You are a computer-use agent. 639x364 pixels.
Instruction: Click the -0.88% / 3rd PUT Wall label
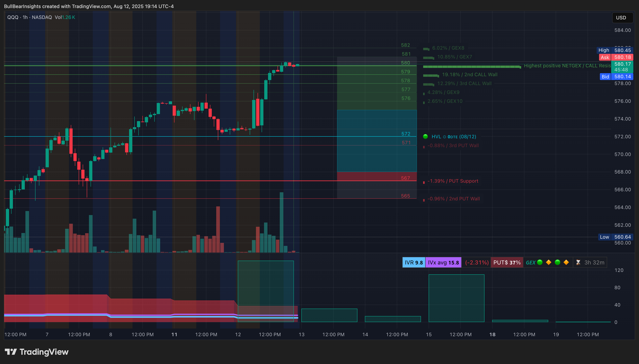[453, 146]
